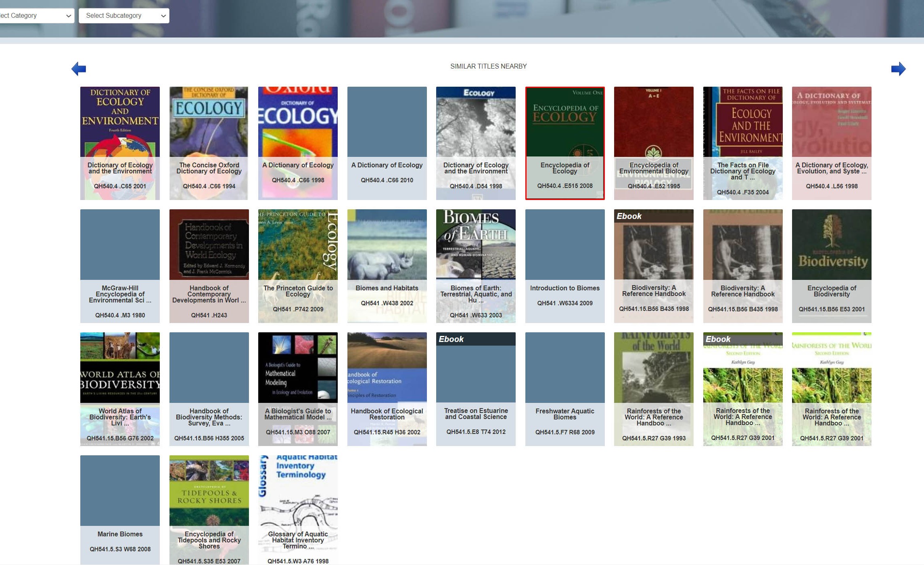Click the SIMILAR TITLES NEARBY heading
Image resolution: width=924 pixels, height=565 pixels.
point(488,66)
